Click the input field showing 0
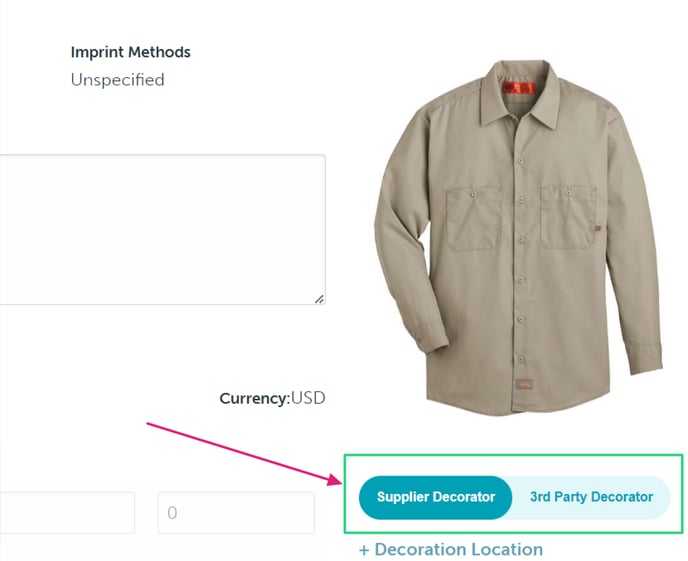Image resolution: width=688 pixels, height=561 pixels. click(236, 513)
